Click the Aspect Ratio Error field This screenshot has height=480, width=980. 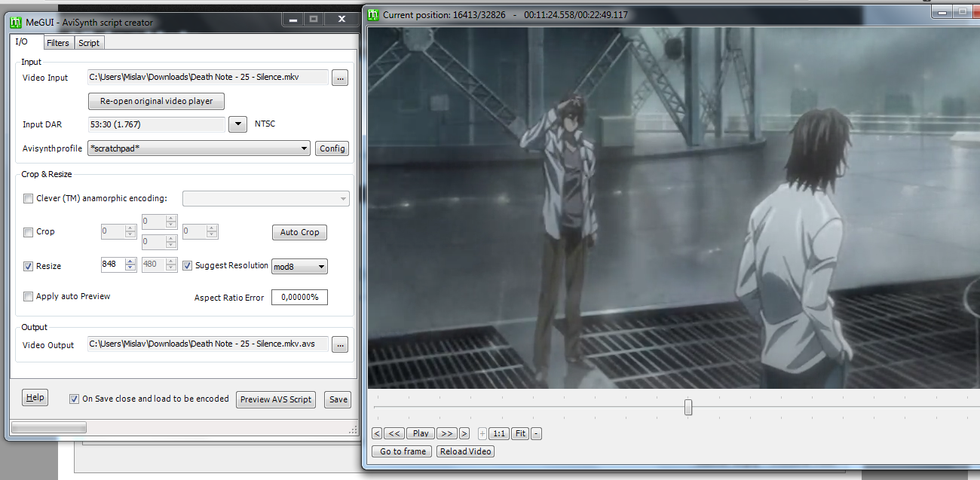(x=300, y=298)
